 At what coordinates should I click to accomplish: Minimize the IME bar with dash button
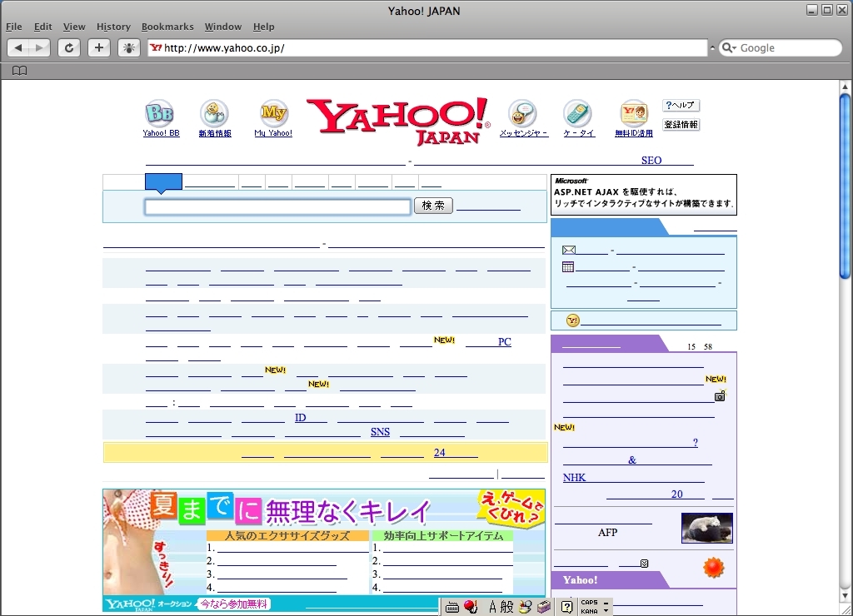point(606,603)
